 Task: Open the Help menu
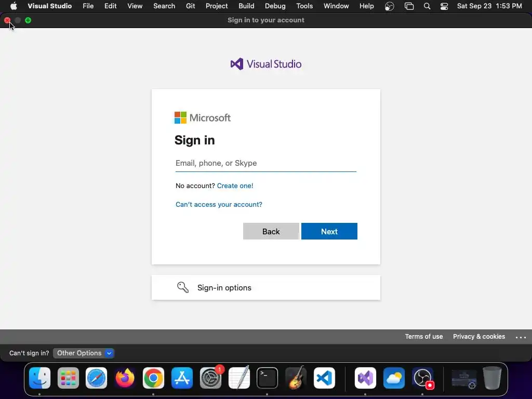point(366,6)
